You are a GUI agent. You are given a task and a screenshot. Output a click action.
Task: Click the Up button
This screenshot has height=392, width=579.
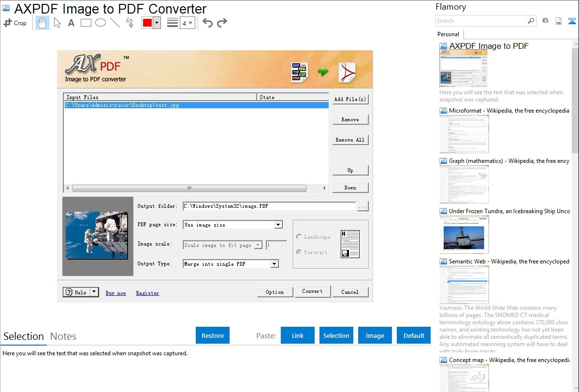pyautogui.click(x=350, y=170)
